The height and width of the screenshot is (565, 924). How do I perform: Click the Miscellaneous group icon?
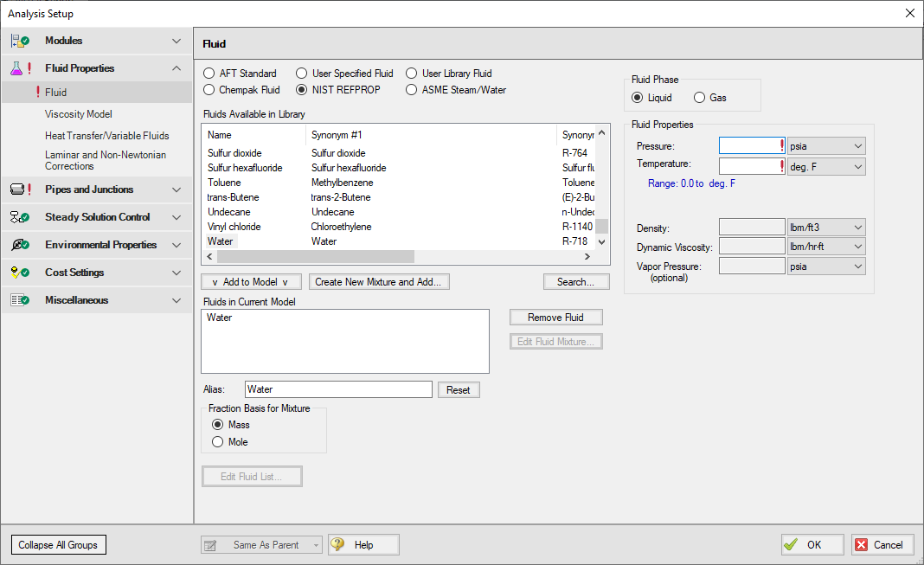pos(19,300)
